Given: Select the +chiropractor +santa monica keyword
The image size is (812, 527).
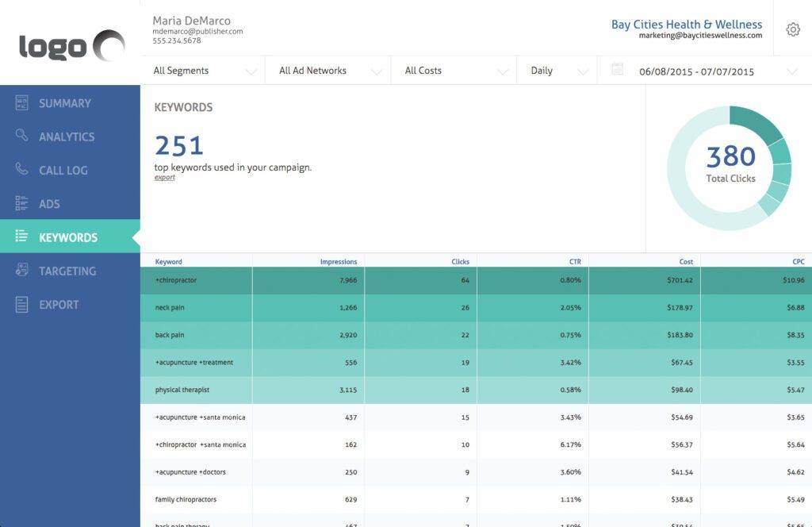Looking at the screenshot, I should (x=200, y=445).
